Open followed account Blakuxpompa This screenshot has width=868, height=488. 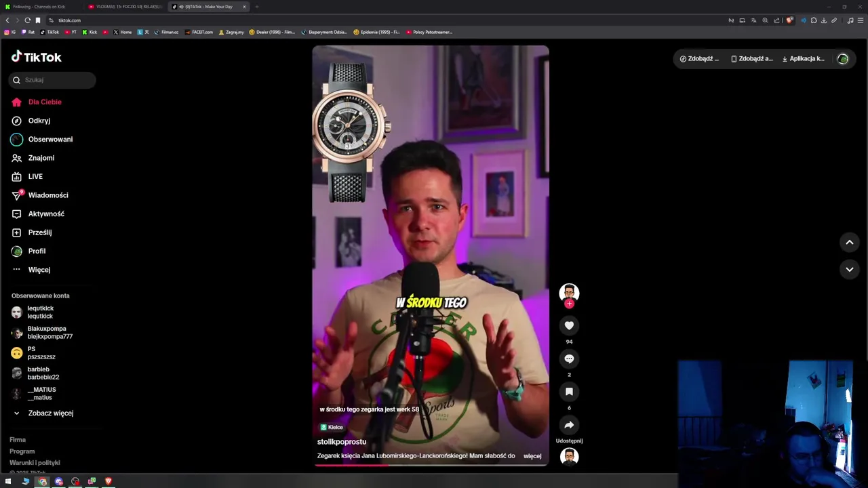pyautogui.click(x=41, y=333)
